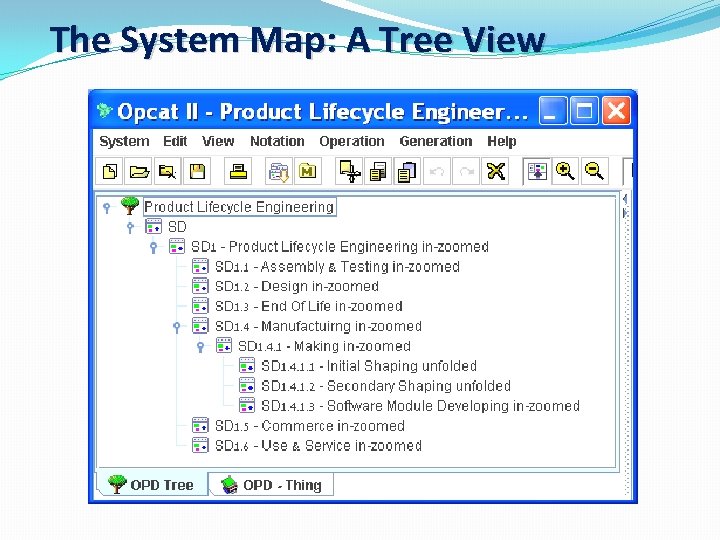720x540 pixels.
Task: Select SD1.6 - Use & Service in-zoomed
Action: click(x=318, y=445)
